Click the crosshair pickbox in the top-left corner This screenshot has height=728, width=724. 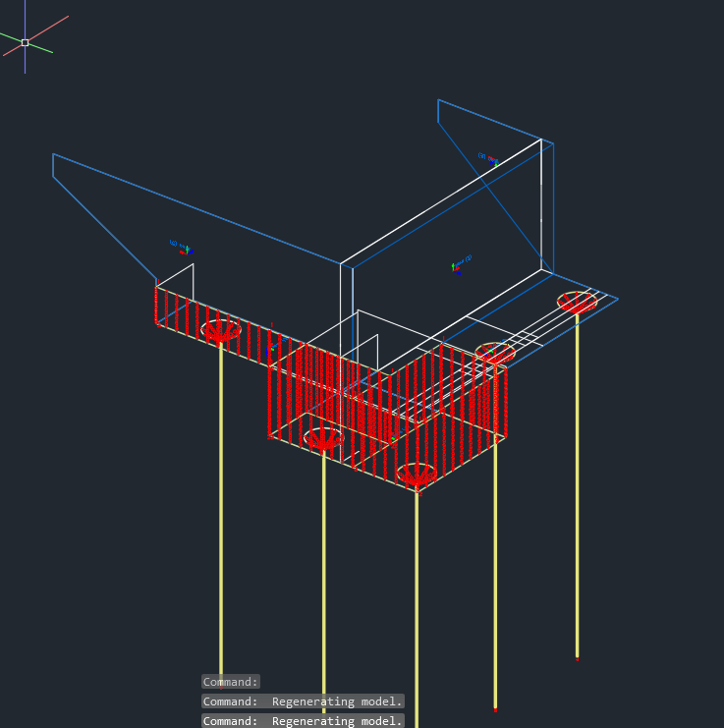pos(25,42)
